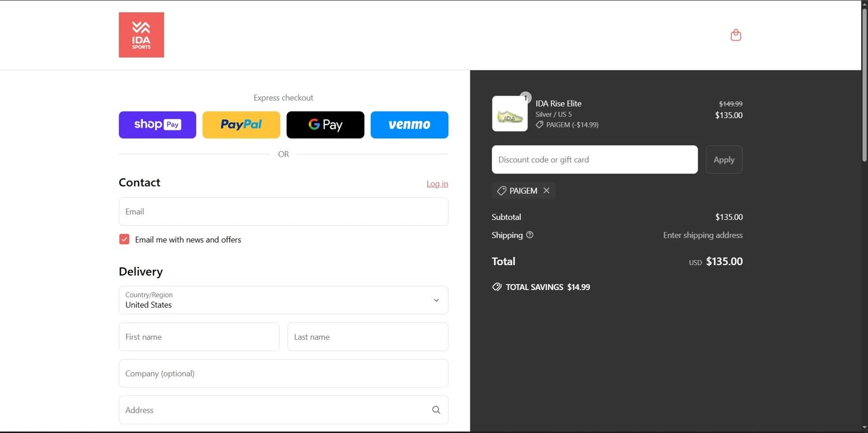Select Google Pay express checkout

(325, 124)
